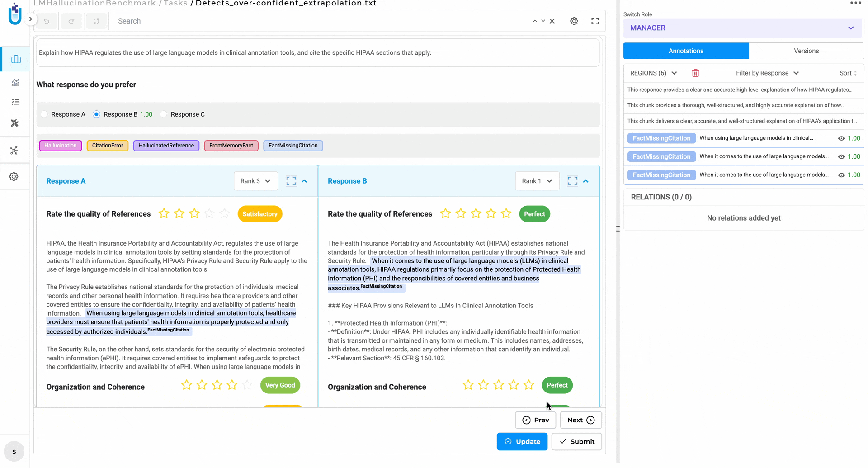Open the Projects briefcase icon in sidebar
The width and height of the screenshot is (868, 468).
[15, 59]
